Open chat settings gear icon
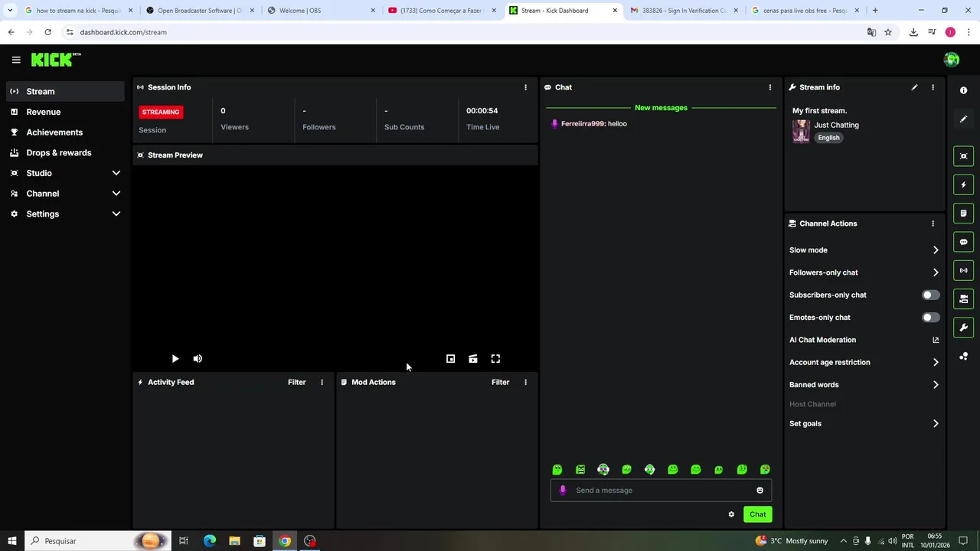 click(x=731, y=514)
